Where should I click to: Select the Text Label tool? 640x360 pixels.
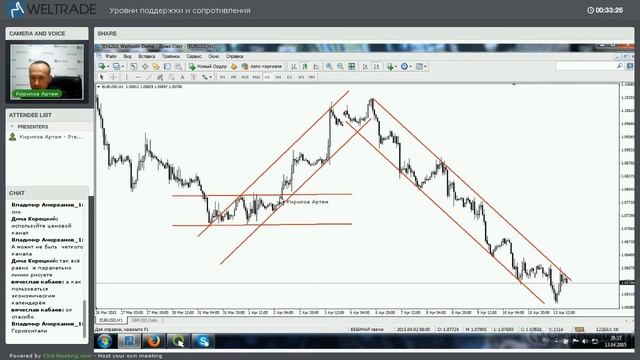193,77
